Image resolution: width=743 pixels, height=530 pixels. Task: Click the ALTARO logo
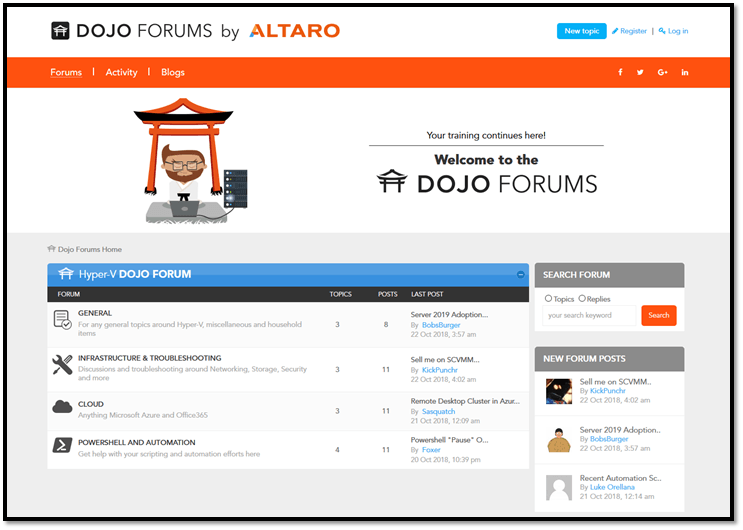(295, 30)
